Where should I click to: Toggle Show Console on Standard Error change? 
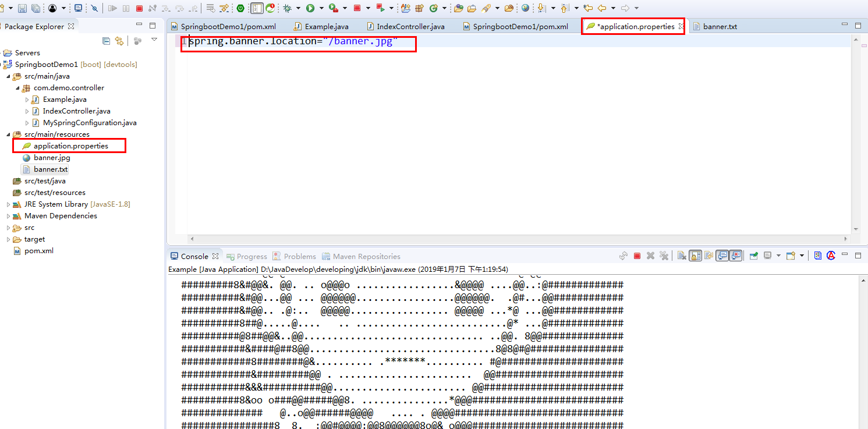tap(735, 256)
